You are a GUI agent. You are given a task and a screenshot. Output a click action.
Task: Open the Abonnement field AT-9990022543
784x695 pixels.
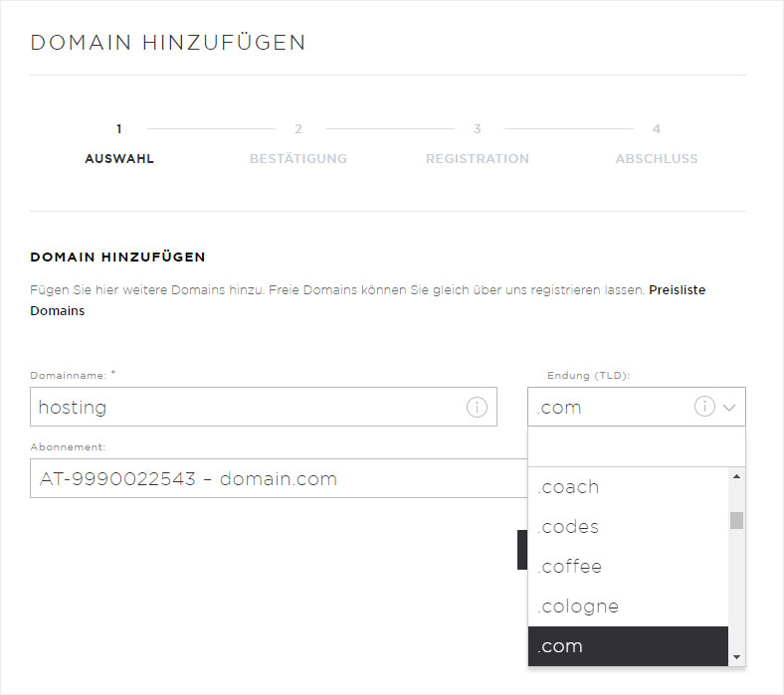(279, 478)
